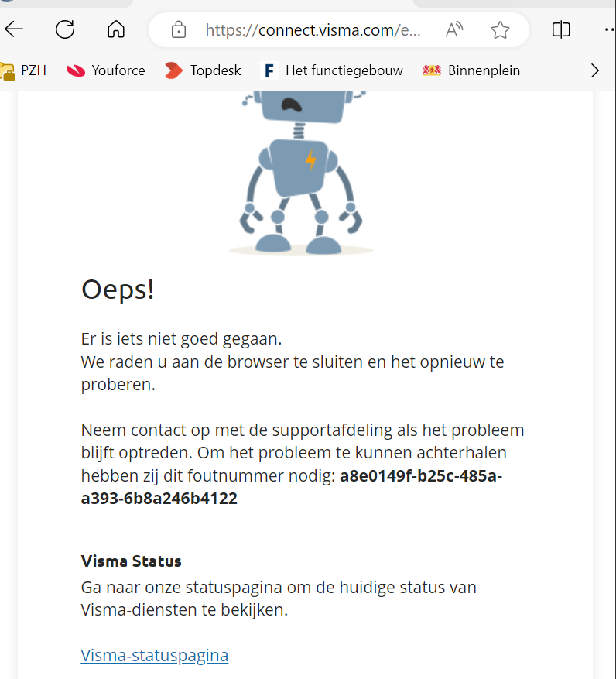Refresh the current page
This screenshot has width=616, height=679.
point(65,30)
